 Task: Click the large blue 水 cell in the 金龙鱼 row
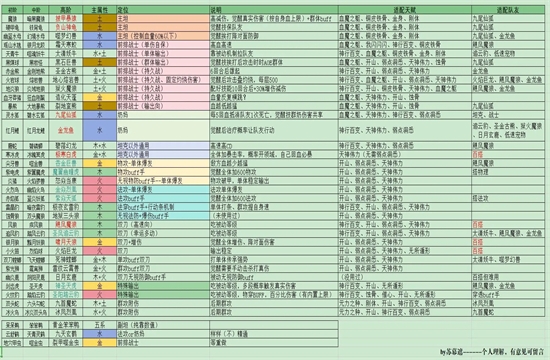pos(100,131)
